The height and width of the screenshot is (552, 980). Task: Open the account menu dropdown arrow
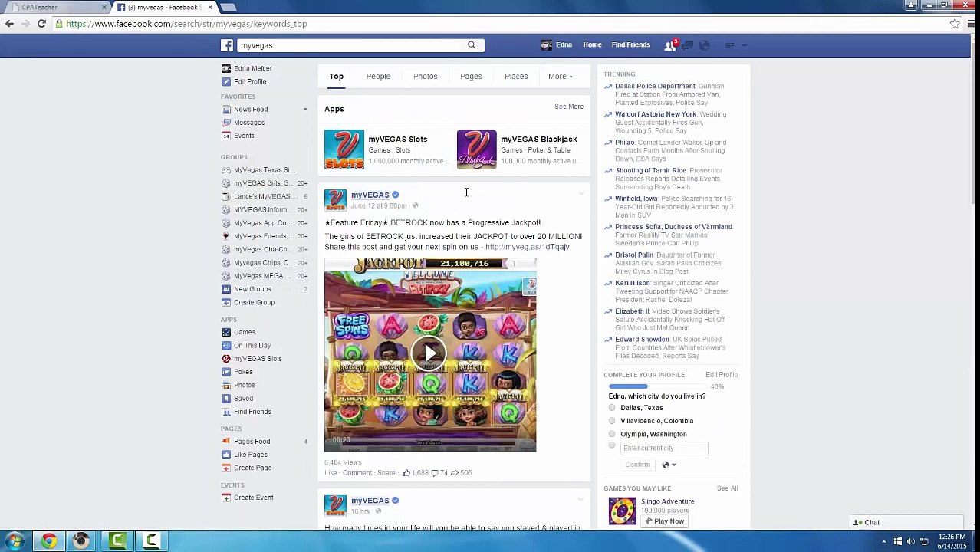click(745, 45)
